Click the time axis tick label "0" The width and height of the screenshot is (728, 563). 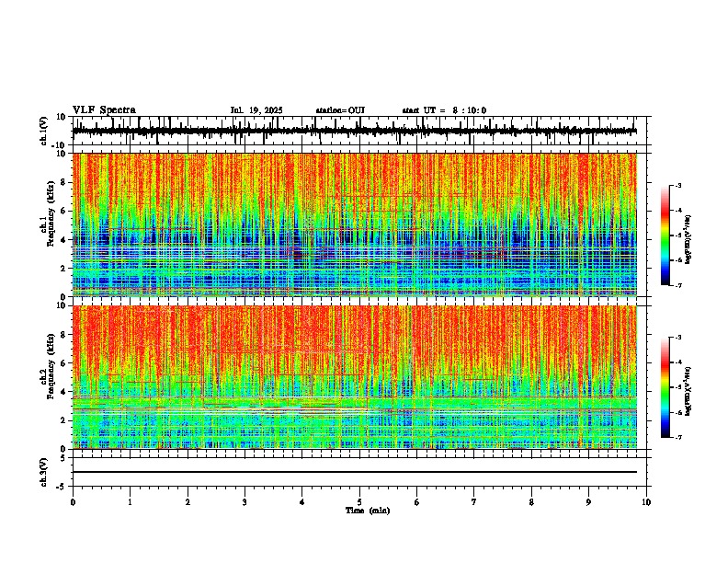[73, 502]
